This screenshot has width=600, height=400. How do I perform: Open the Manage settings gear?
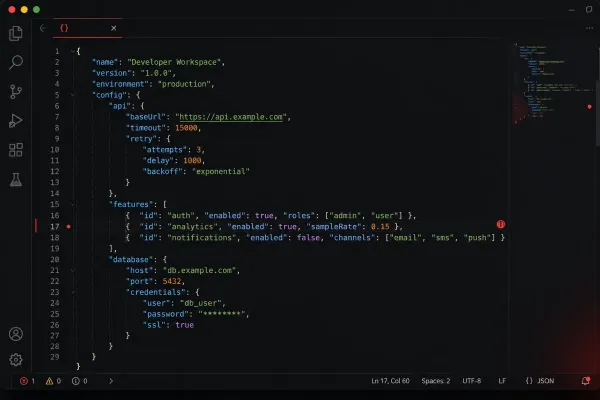coord(16,360)
